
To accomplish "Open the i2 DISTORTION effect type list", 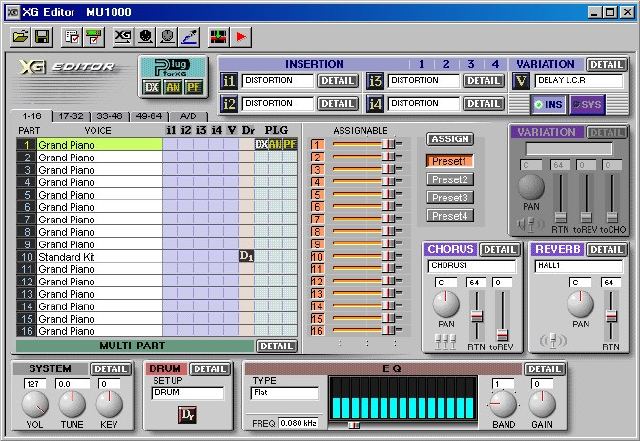I will (x=278, y=104).
